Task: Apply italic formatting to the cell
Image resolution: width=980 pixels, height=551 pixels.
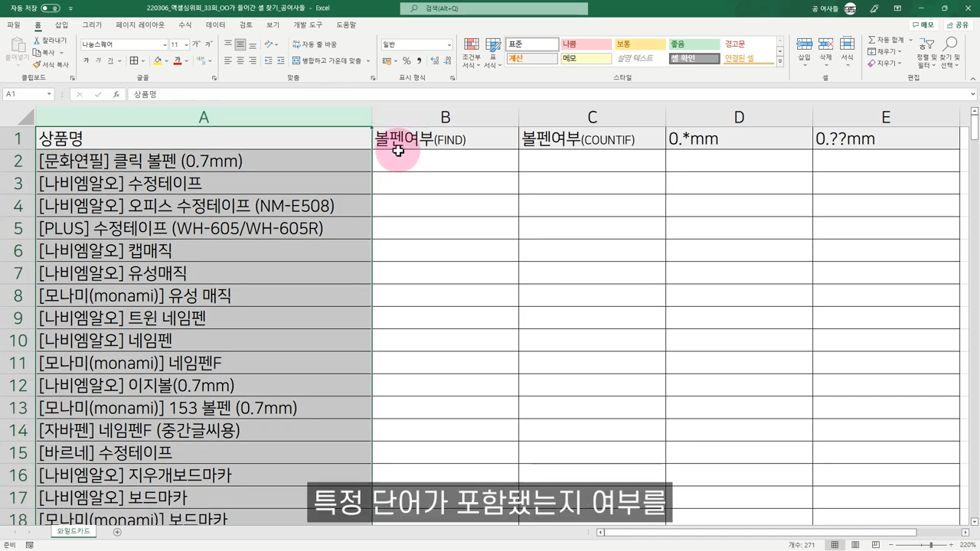Action: point(99,60)
